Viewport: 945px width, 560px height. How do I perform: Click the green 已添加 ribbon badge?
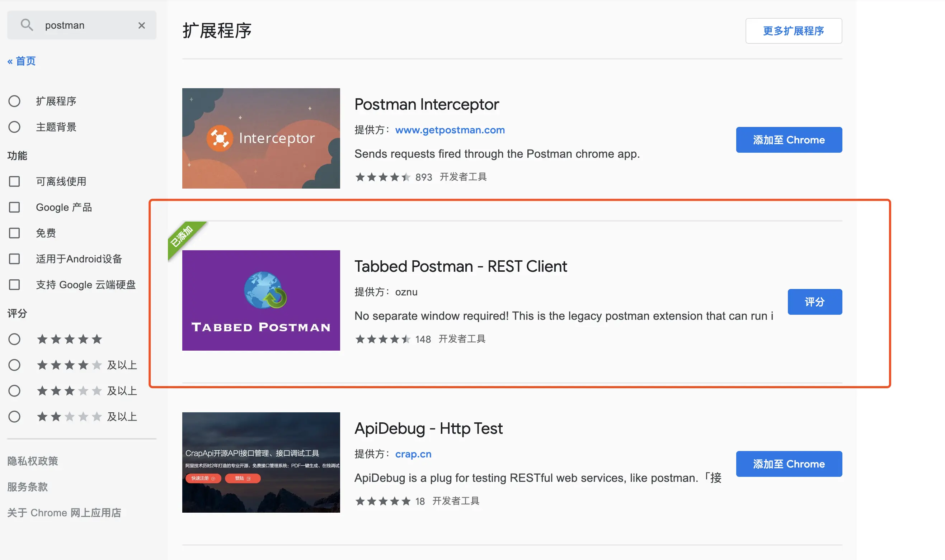coord(182,236)
